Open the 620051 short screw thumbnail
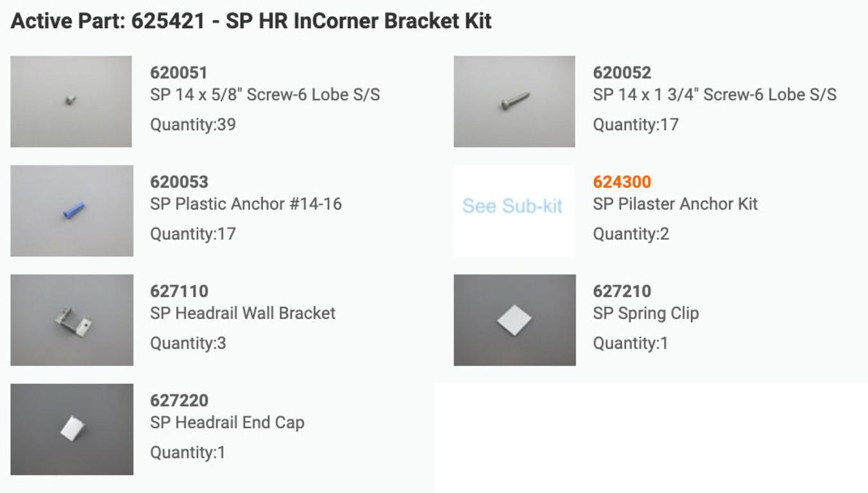 coord(71,101)
